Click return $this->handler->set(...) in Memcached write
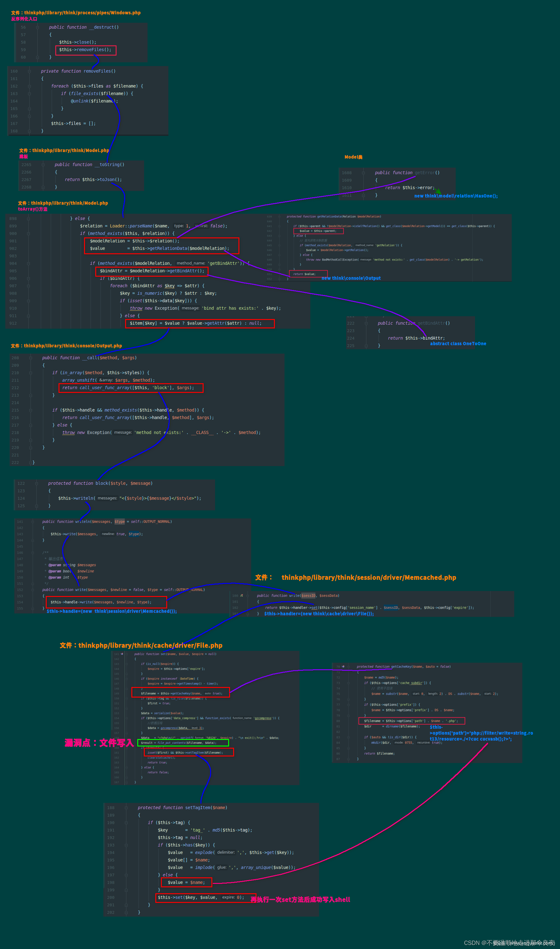Screen dimensions: 560x949 click(369, 608)
